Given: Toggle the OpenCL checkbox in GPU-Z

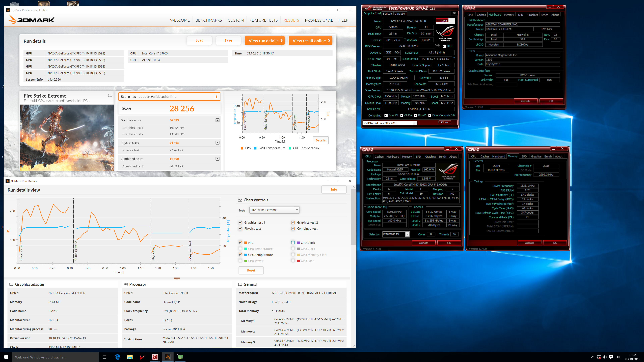Looking at the screenshot, I should 386,115.
